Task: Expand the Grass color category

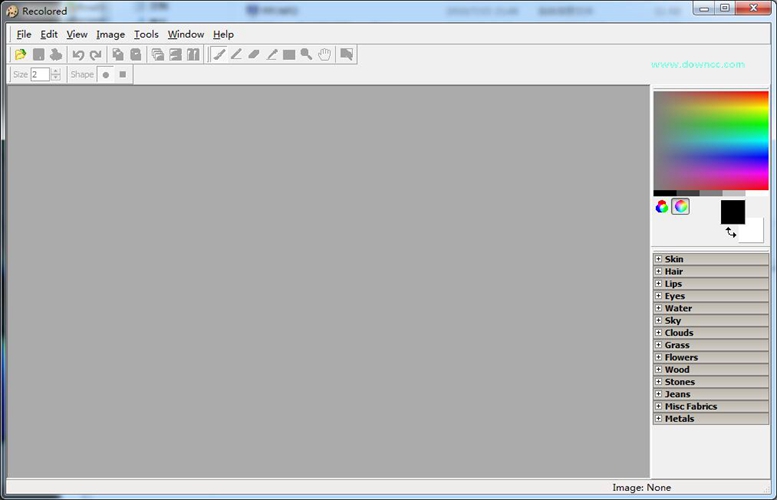Action: point(658,345)
